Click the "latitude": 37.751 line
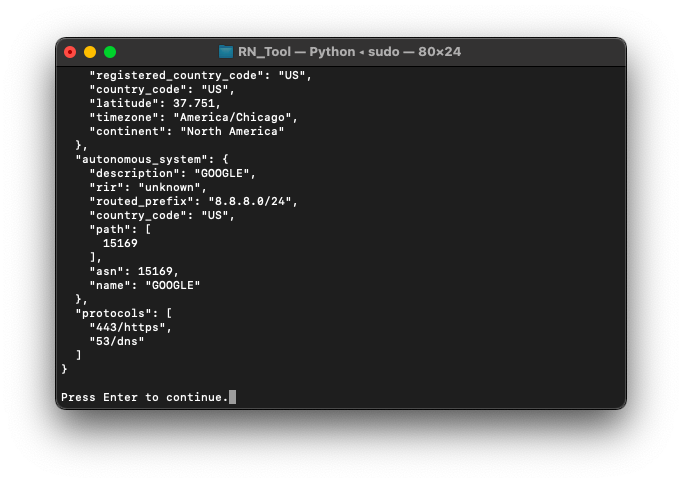 (155, 103)
